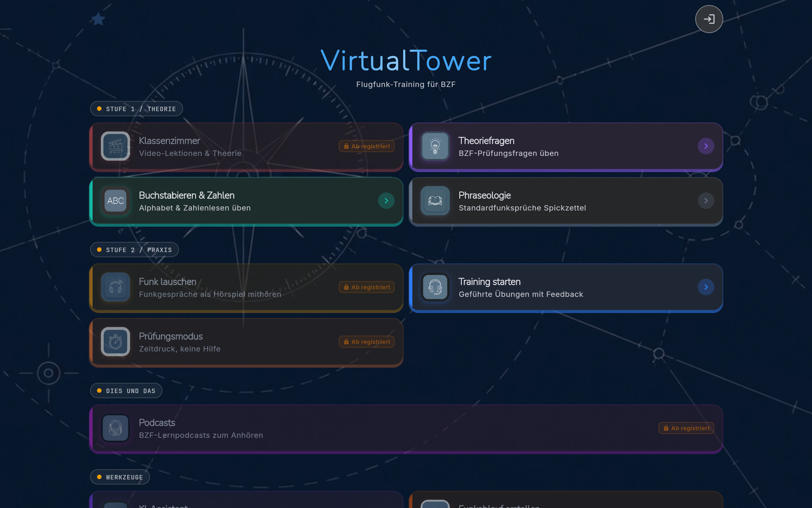Select the 'Dies und Das' section label
This screenshot has height=508, width=812.
click(126, 391)
